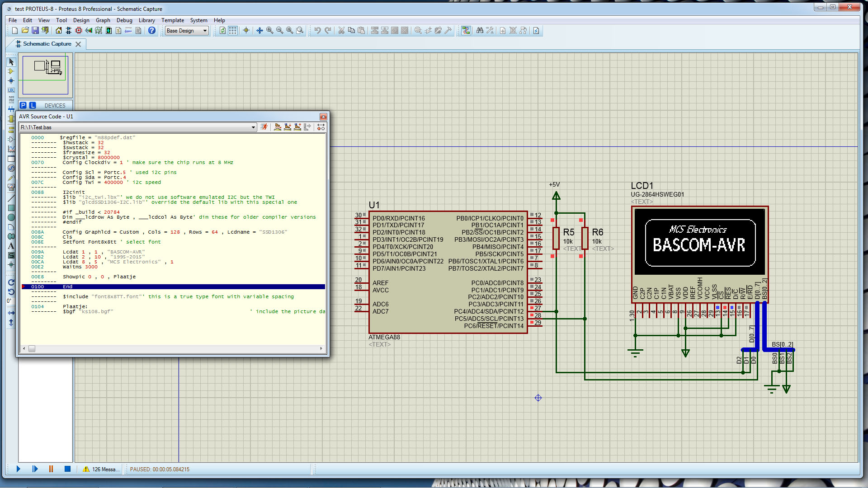Open the Base Design variant dropdown
This screenshot has height=488, width=868.
[x=187, y=31]
